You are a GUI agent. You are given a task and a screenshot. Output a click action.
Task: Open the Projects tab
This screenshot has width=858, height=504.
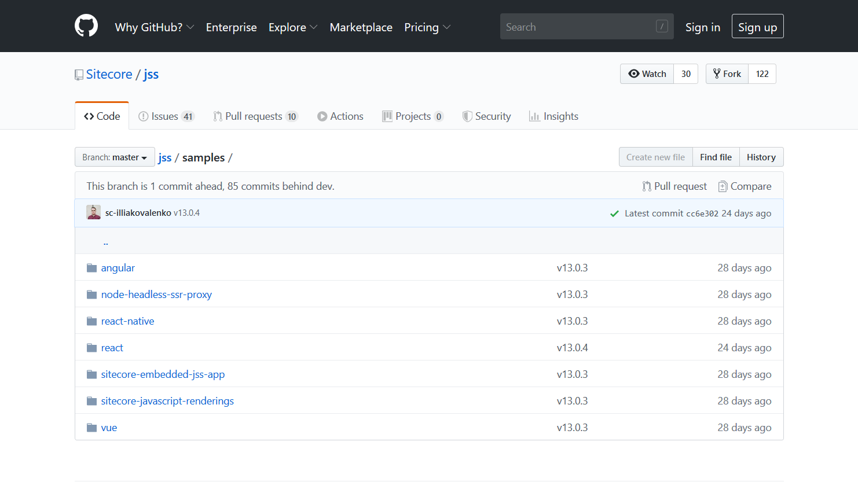coord(413,116)
